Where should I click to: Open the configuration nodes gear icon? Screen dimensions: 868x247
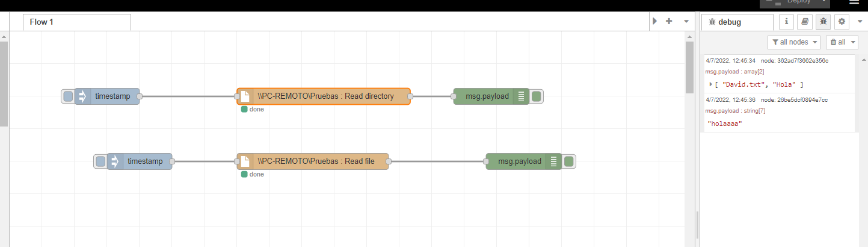point(841,22)
